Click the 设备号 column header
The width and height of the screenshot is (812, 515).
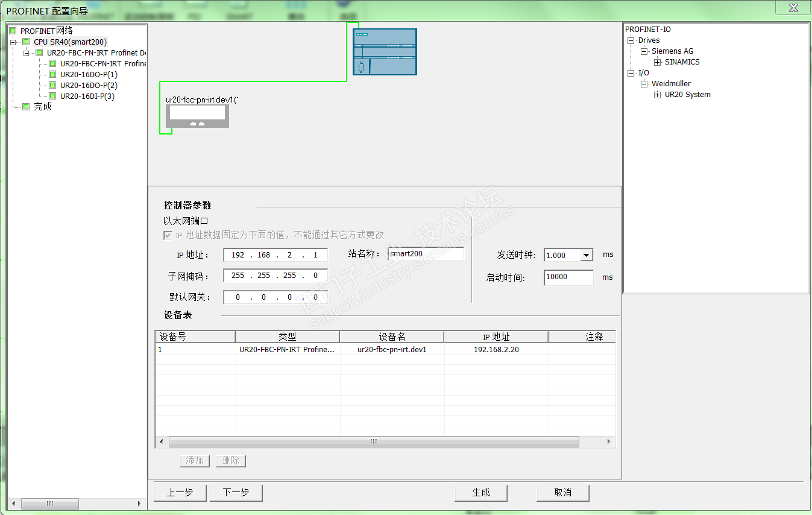point(195,336)
